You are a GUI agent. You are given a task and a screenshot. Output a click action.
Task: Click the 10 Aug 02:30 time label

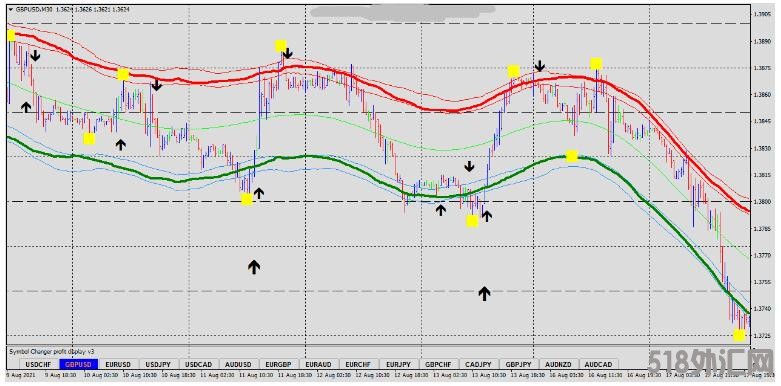click(x=100, y=374)
